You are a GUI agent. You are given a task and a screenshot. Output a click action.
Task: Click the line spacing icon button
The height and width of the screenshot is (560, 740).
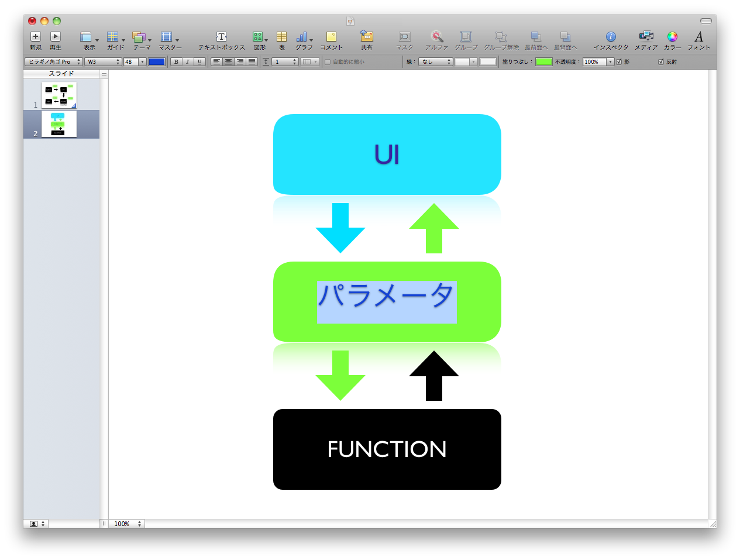tap(266, 61)
